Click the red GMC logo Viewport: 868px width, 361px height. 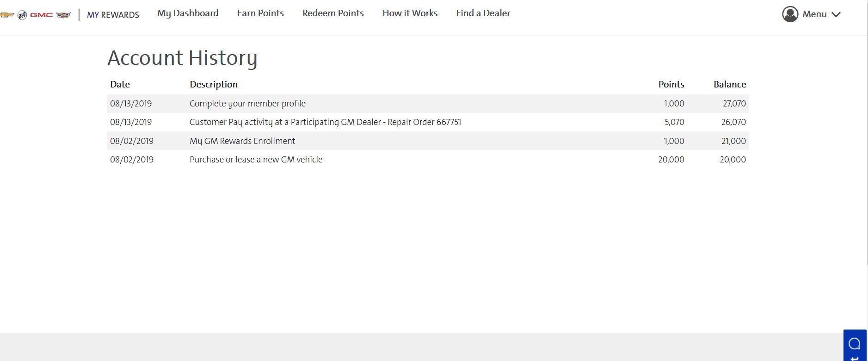pos(42,15)
